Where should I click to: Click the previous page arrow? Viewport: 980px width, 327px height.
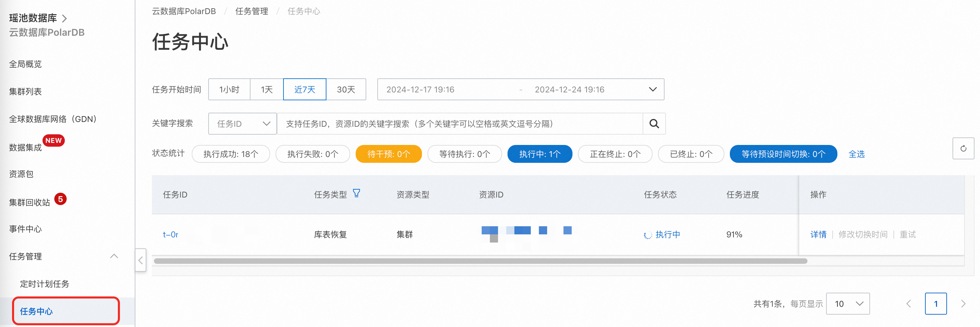[x=909, y=303]
